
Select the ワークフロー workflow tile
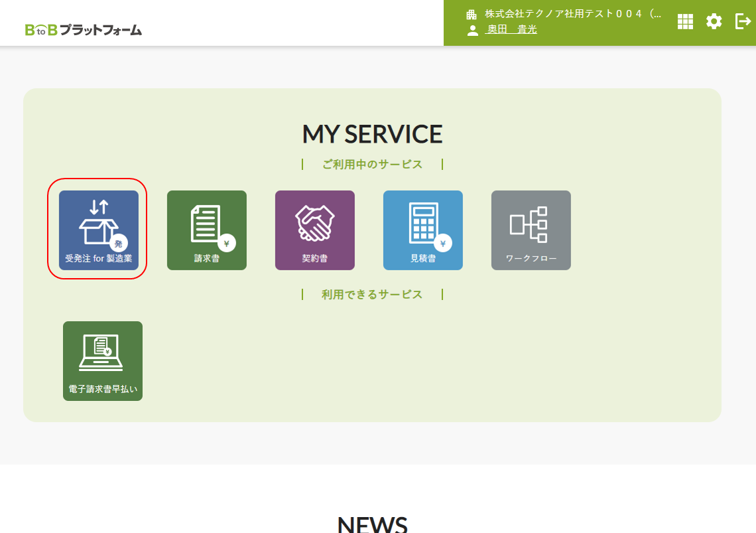click(x=531, y=230)
